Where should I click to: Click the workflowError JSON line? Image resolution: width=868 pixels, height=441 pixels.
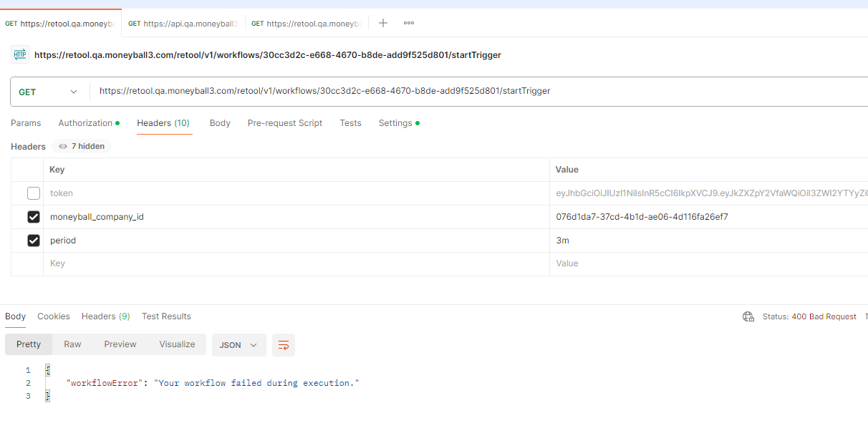coord(212,383)
